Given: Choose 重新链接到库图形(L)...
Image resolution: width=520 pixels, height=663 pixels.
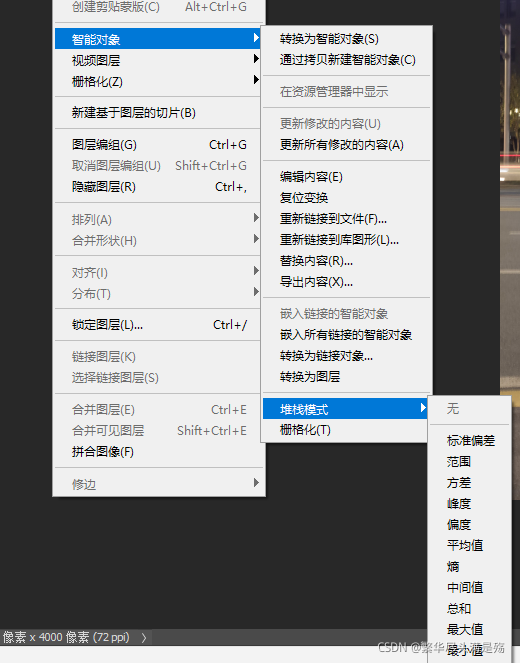Looking at the screenshot, I should pos(346,240).
